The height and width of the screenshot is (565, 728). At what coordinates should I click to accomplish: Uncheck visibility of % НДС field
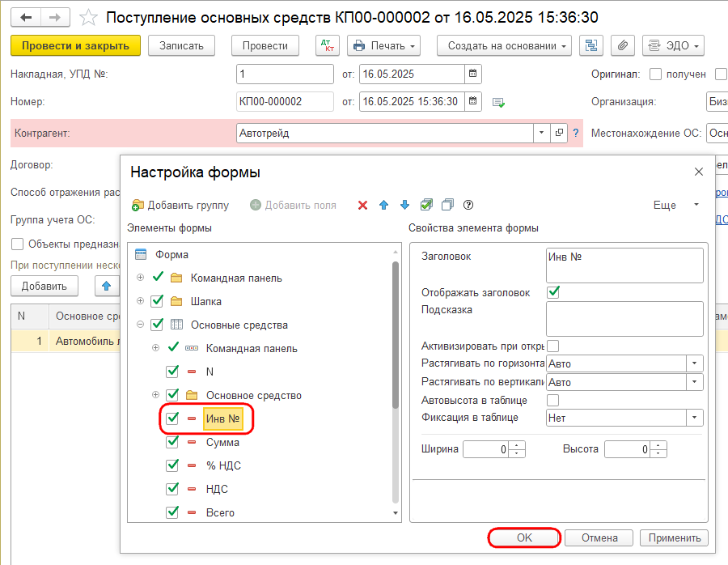pyautogui.click(x=172, y=465)
